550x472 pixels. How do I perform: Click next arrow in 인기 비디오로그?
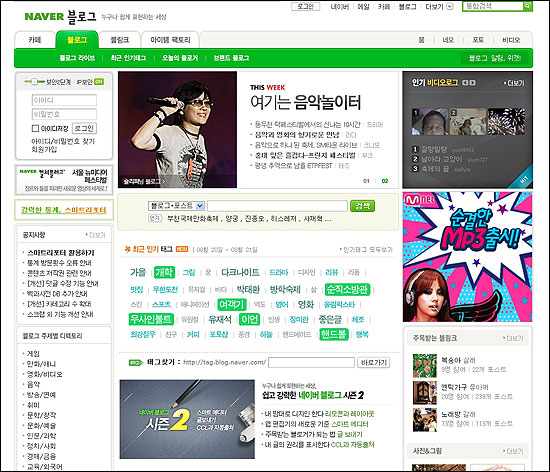click(472, 83)
